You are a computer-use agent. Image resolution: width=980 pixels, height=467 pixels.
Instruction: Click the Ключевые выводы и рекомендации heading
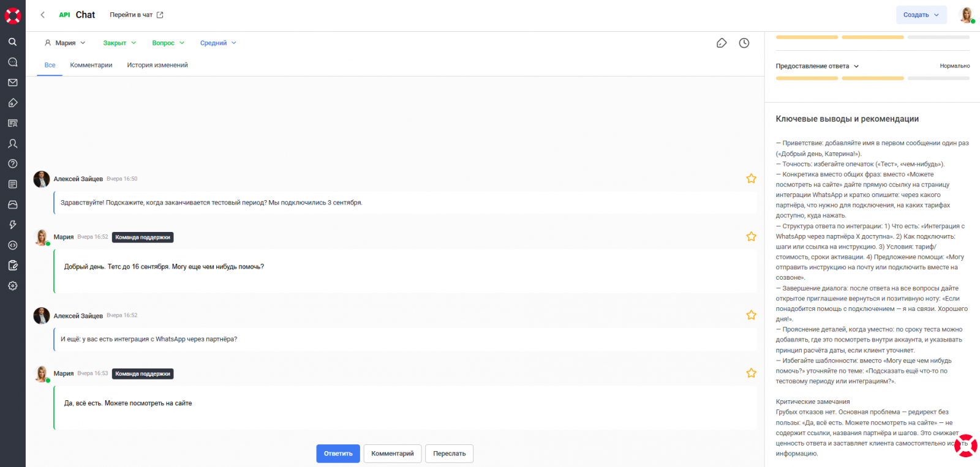tap(847, 119)
